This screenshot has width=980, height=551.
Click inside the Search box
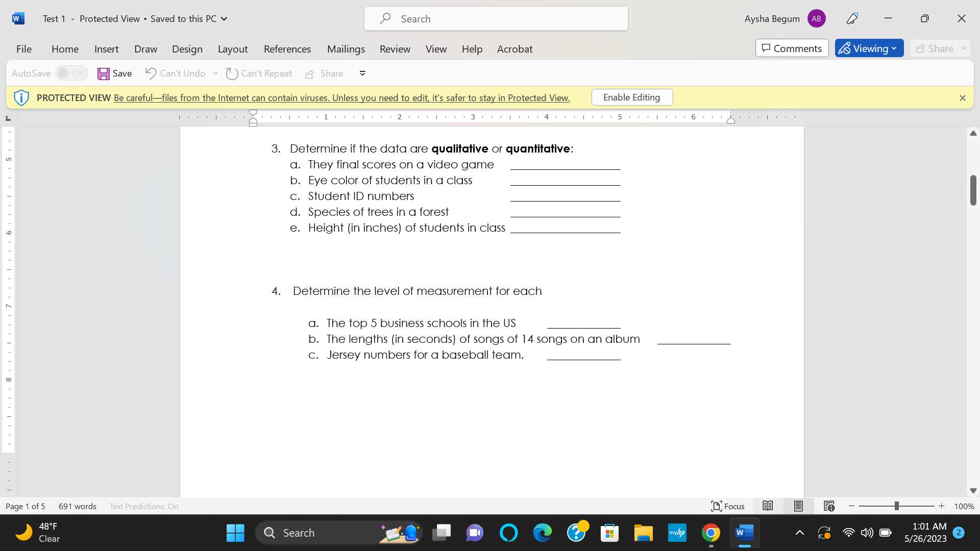[495, 18]
